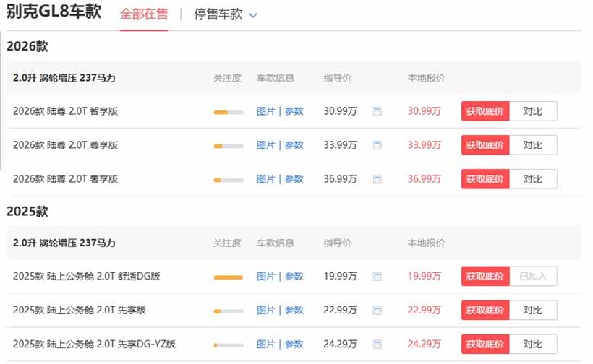593x364 pixels.
Task: Get lowest price for 先享DG-YZ版
Action: click(485, 344)
